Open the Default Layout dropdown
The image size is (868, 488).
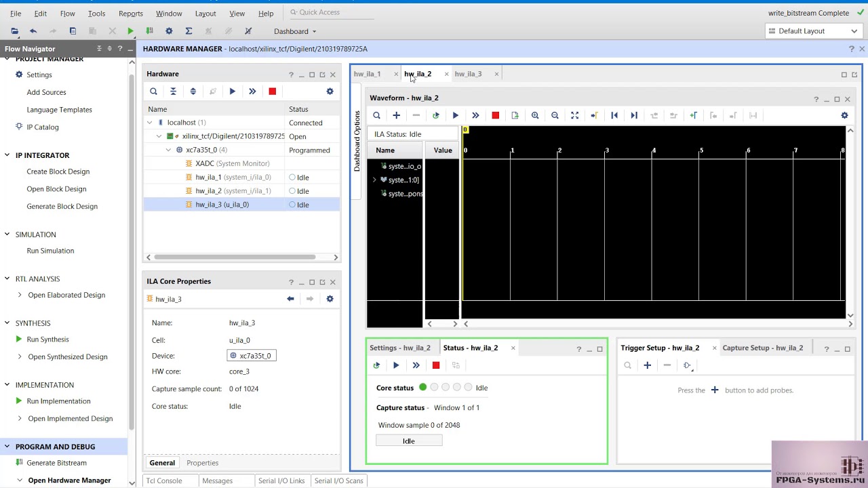(x=814, y=31)
